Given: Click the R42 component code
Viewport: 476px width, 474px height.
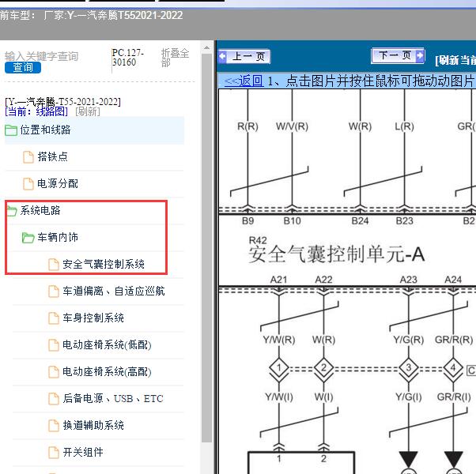Looking at the screenshot, I should 258,240.
